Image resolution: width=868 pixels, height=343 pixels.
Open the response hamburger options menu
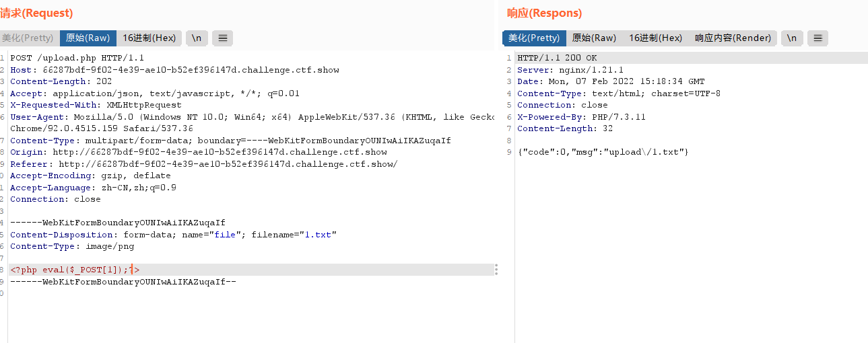pyautogui.click(x=817, y=38)
